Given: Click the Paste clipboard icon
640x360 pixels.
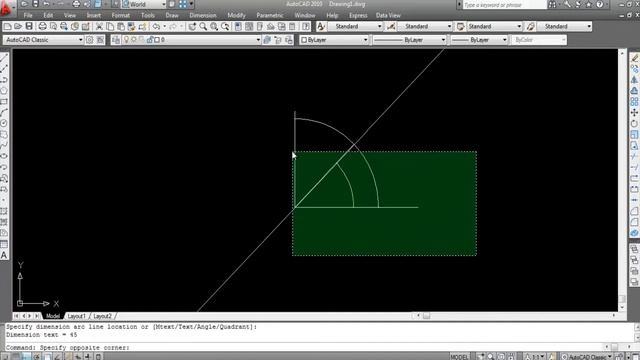Looking at the screenshot, I should click(121, 27).
